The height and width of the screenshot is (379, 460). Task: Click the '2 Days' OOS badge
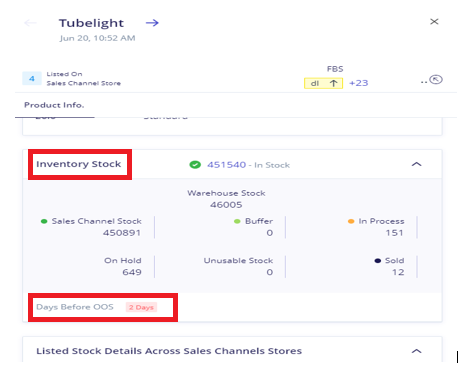point(141,307)
